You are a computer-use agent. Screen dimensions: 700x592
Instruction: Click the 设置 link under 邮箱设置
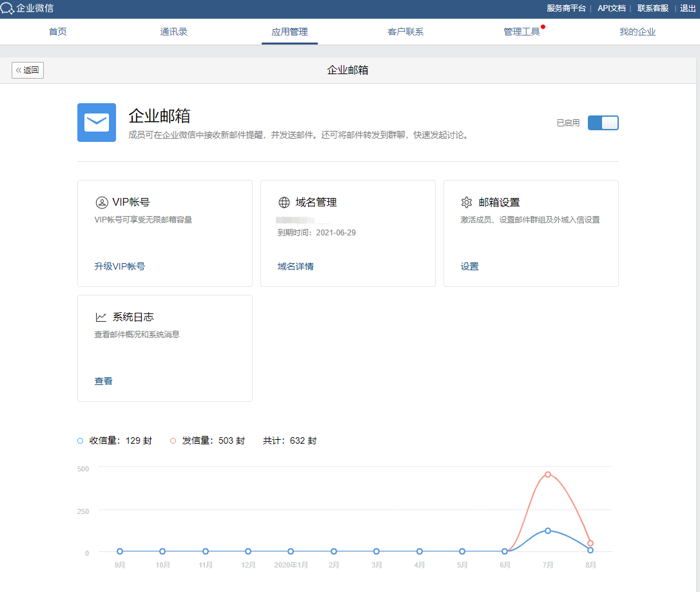click(x=470, y=266)
